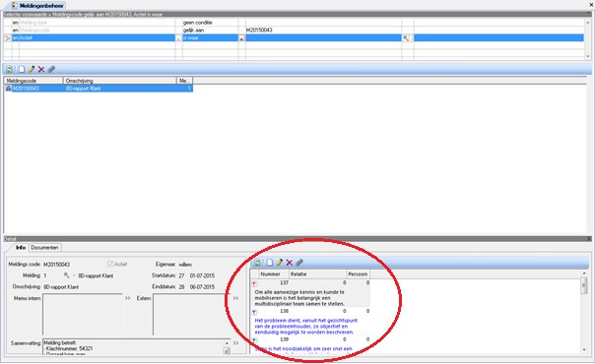Sort by the Omschrijving column header
This screenshot has width=595, height=364.
coord(120,81)
